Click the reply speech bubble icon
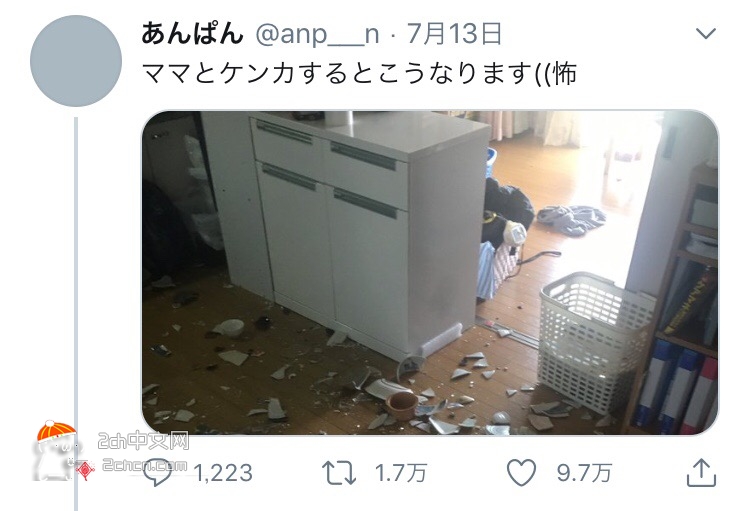Viewport: 750px width, 511px height. click(x=158, y=472)
